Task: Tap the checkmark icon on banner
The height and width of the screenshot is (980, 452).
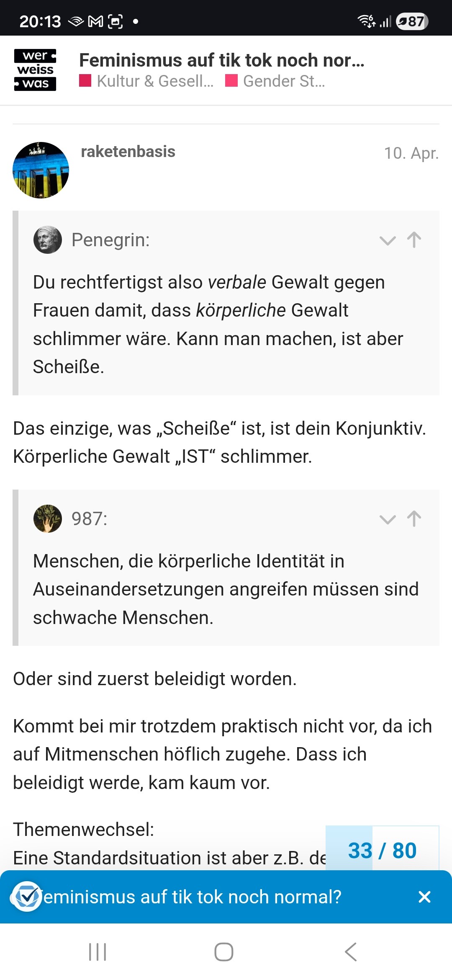Action: coord(27,896)
